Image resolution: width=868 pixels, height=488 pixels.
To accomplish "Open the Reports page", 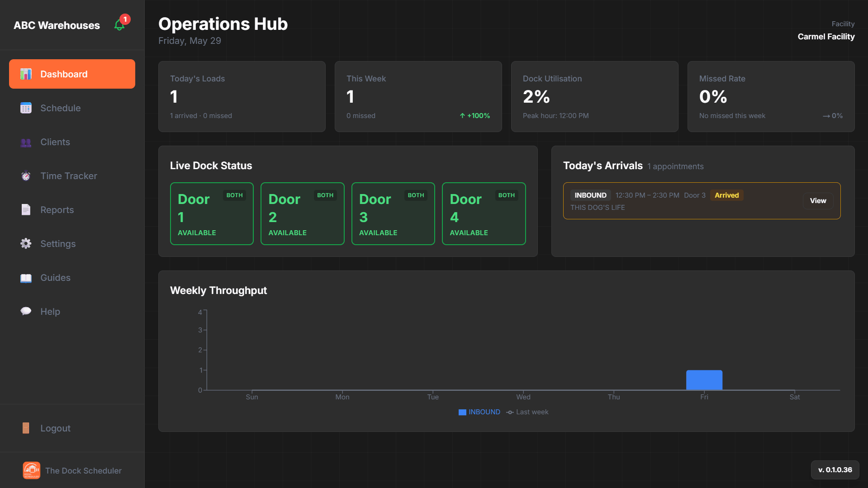I will (x=72, y=210).
